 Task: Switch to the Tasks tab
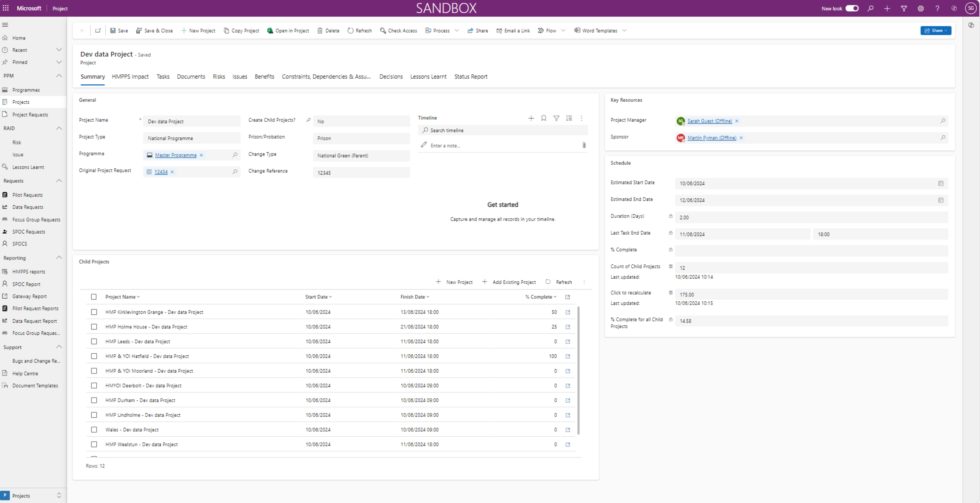163,76
